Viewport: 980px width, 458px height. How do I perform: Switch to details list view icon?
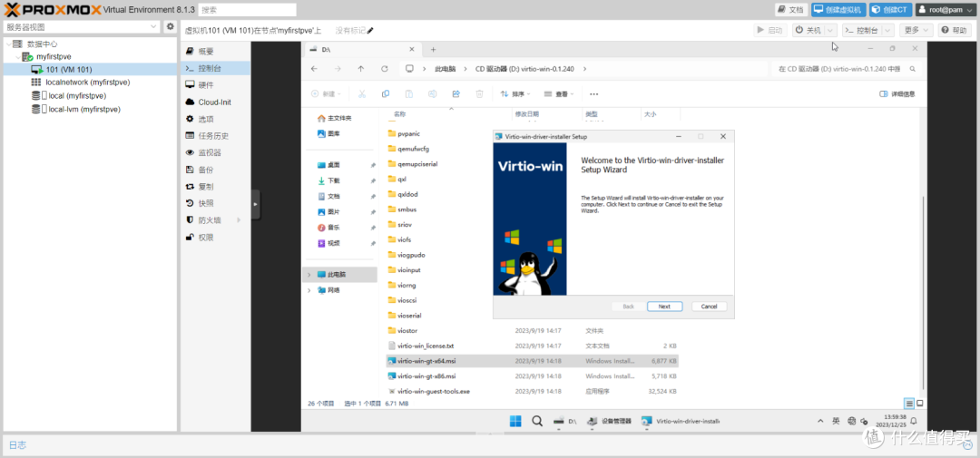(909, 404)
